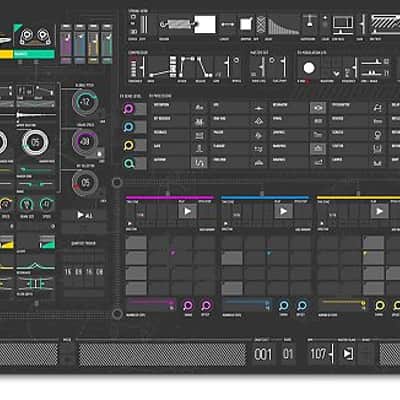Select the yellow ring icon in the list
This screenshot has height=400, width=400.
tap(129, 145)
